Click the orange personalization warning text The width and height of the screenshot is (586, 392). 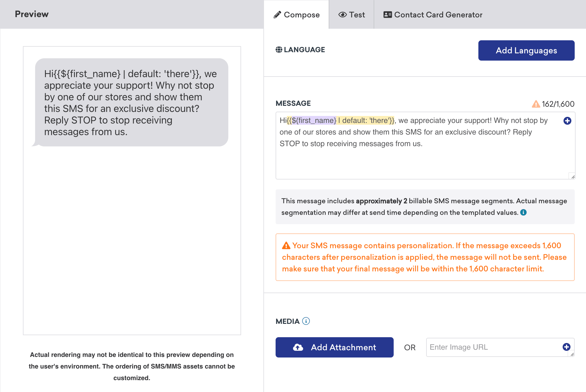[x=425, y=257]
